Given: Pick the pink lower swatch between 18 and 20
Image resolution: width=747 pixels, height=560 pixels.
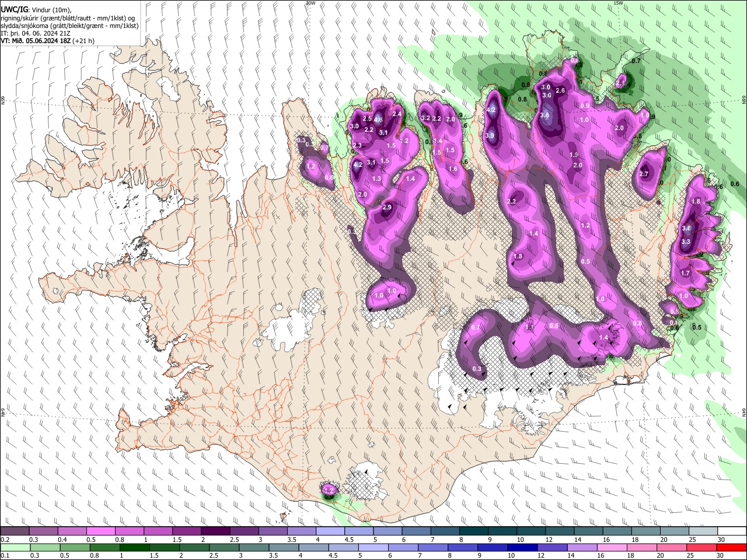Looking at the screenshot, I should (641, 548).
